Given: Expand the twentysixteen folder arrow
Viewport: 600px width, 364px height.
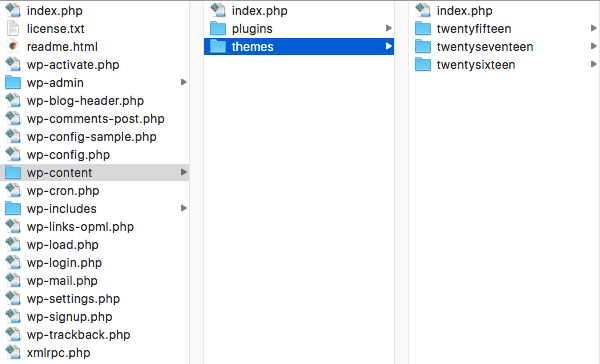Looking at the screenshot, I should pyautogui.click(x=593, y=64).
